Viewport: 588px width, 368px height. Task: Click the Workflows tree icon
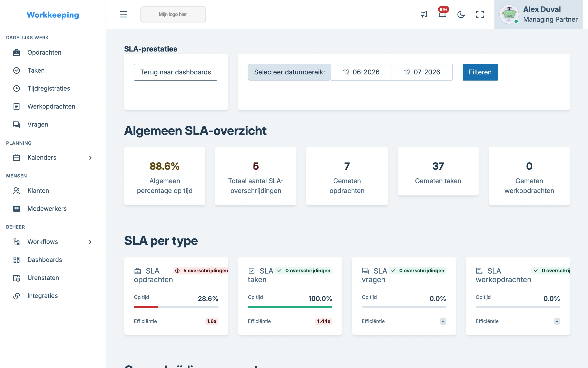(16, 242)
